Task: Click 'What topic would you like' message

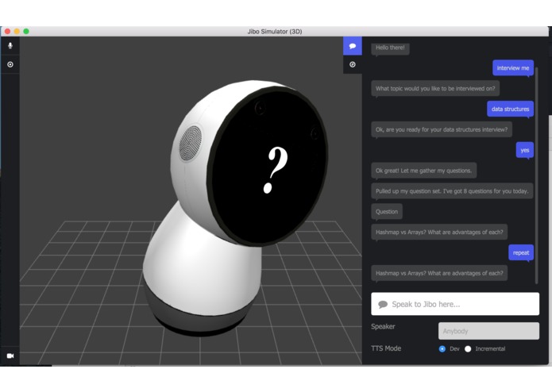Action: click(x=435, y=89)
